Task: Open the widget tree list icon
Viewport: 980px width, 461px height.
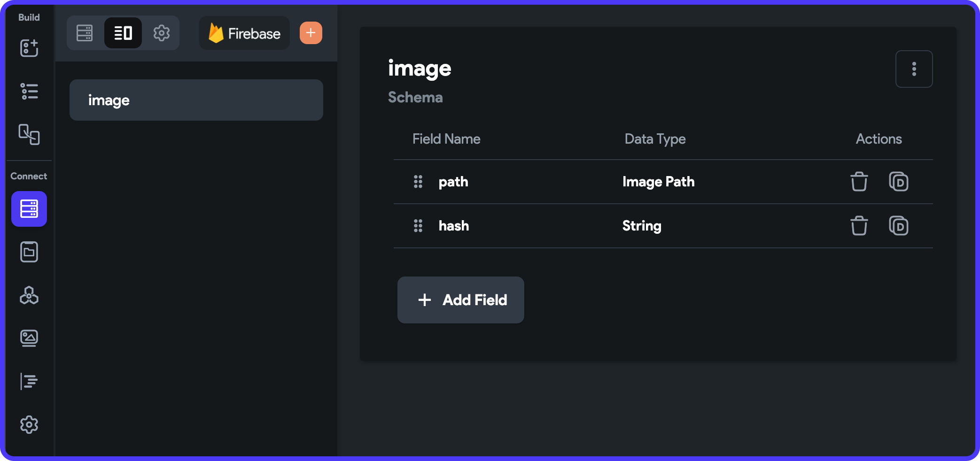Action: coord(29,91)
